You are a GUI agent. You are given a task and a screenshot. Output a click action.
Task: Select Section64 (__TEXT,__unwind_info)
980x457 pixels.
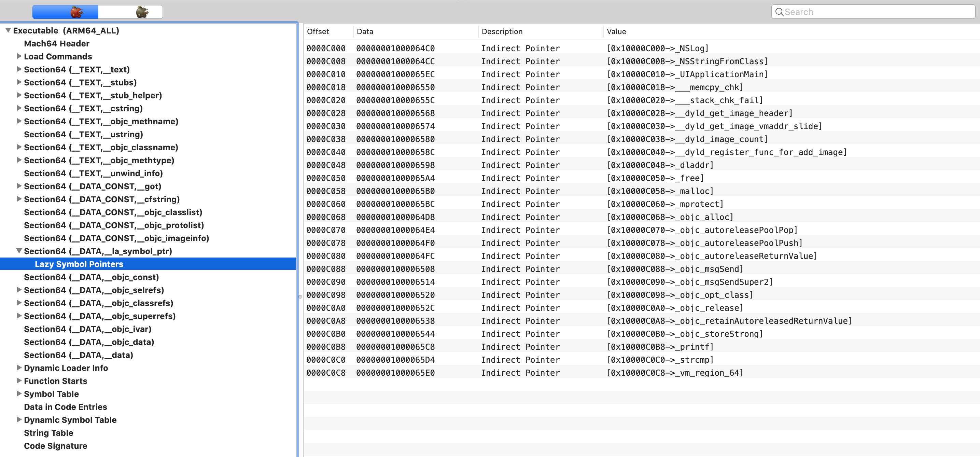point(93,173)
